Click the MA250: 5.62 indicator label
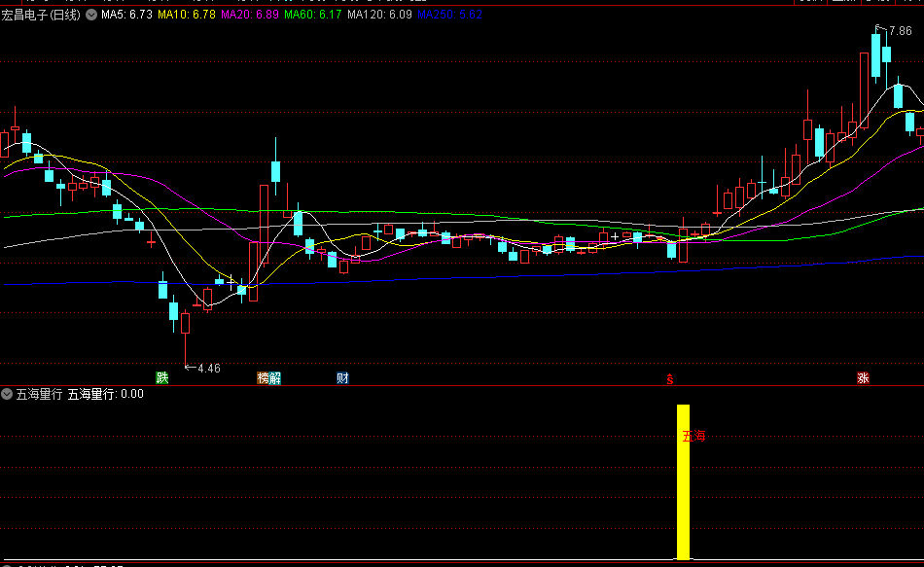924x567 pixels. pyautogui.click(x=449, y=15)
